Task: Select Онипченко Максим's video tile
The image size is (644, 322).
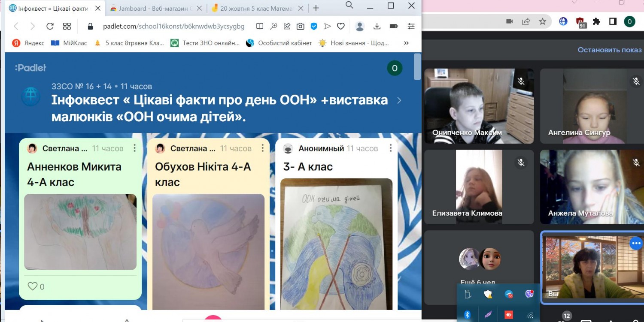Action: (x=479, y=106)
